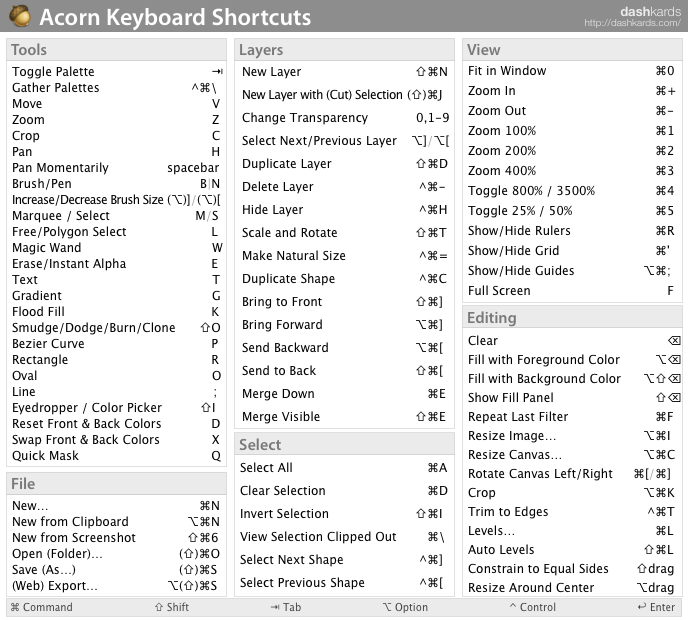Select Show/Hide Guides row
Screen dimensions: 688x620
click(570, 271)
